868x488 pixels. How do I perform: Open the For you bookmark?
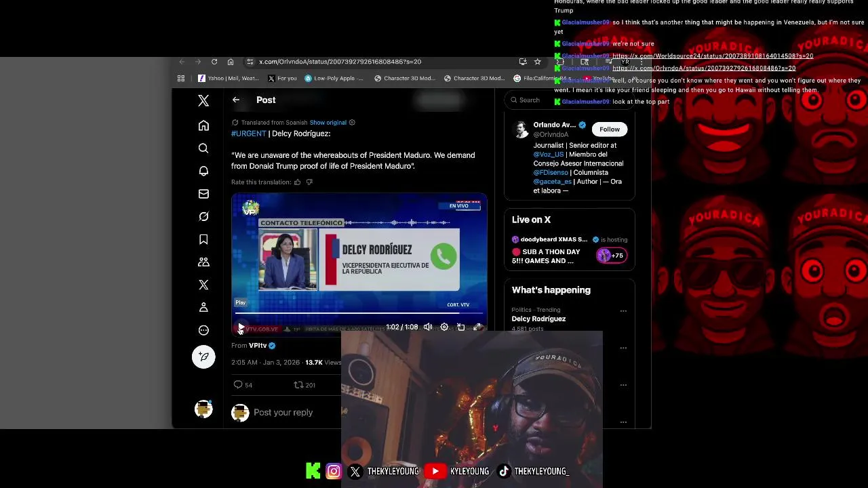coord(282,79)
